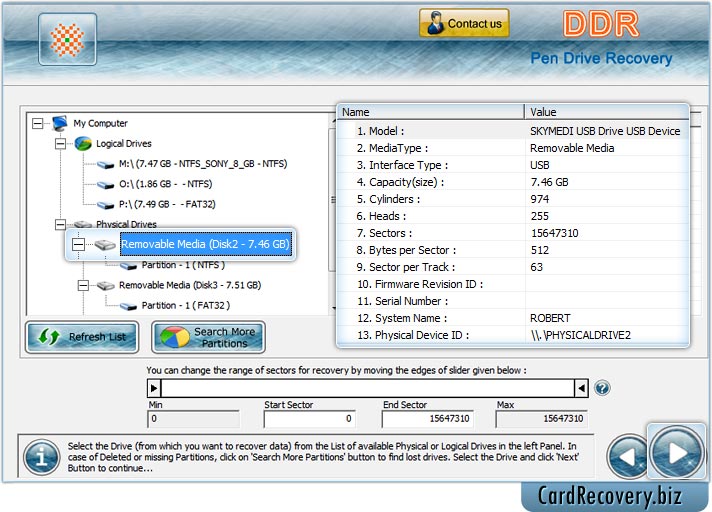
Task: Select M:\ (7.47 GB NTFS_SONY_8_GB) drive
Action: (x=203, y=164)
